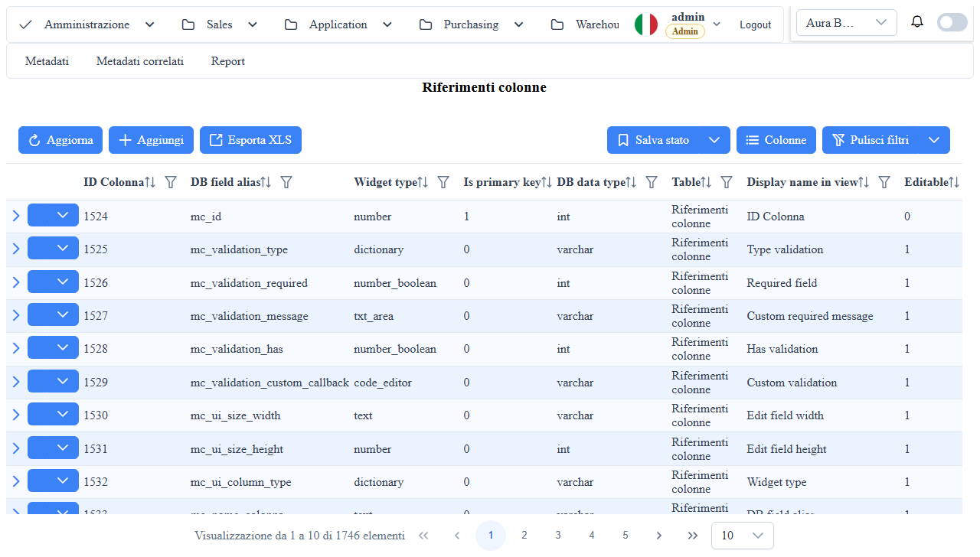Expand the Salva stato dropdown arrow
Screen dimensions: 980x557
click(714, 140)
